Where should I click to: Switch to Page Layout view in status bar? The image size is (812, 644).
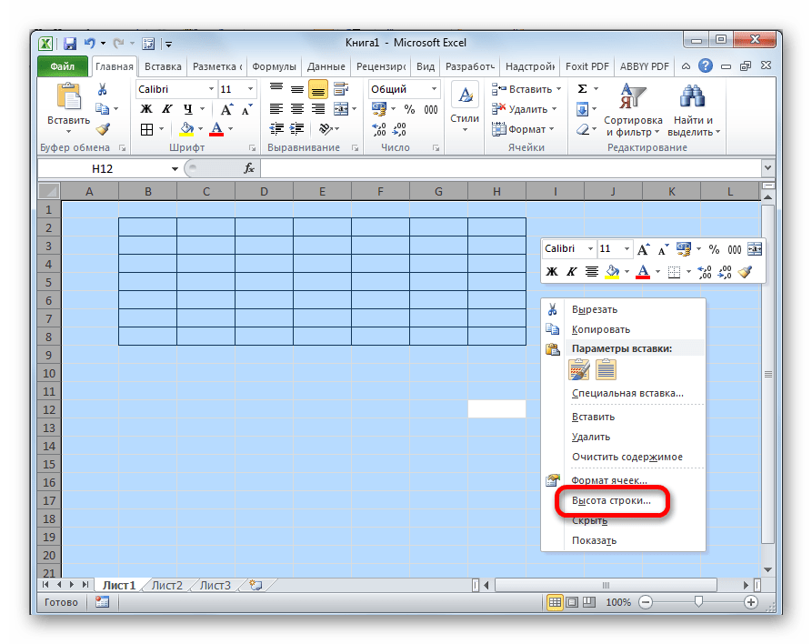click(x=572, y=602)
